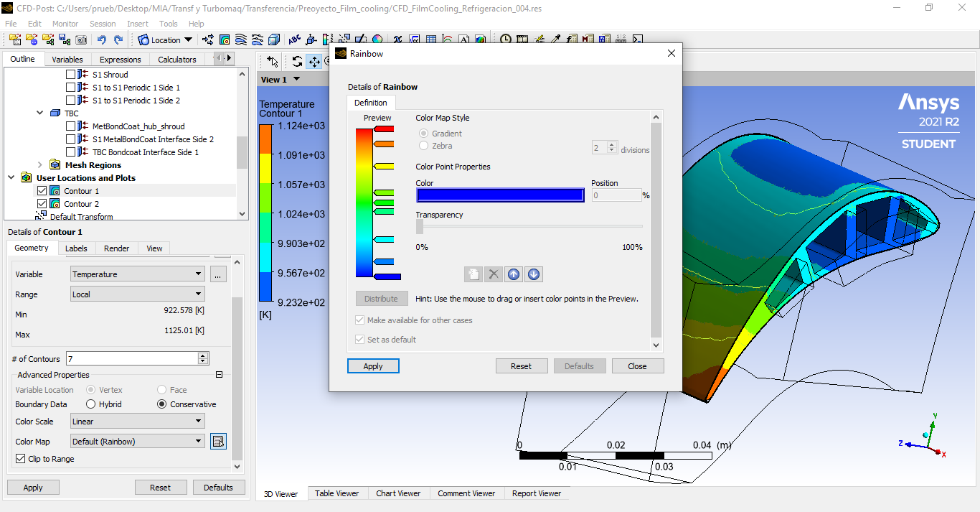Open the Color Scale dropdown set to Linear
Viewport: 980px width, 512px height.
pos(137,422)
